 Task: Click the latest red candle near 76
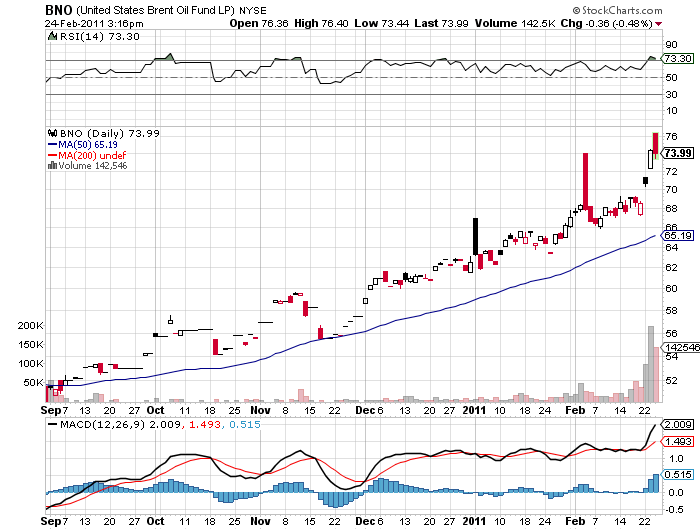655,144
